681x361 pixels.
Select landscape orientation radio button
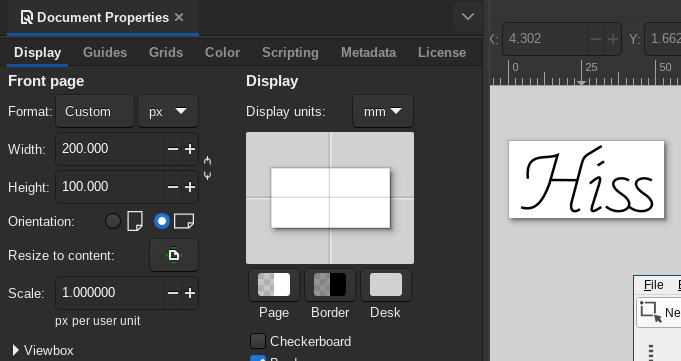162,221
